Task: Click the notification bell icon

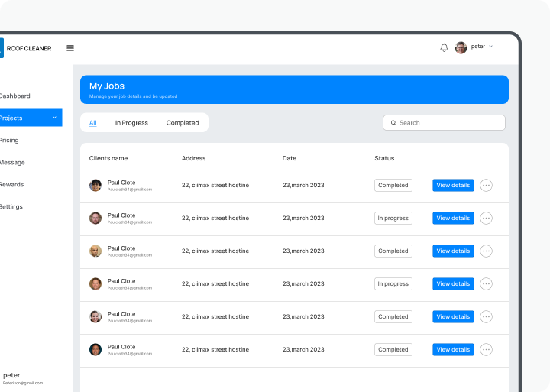Action: point(444,47)
